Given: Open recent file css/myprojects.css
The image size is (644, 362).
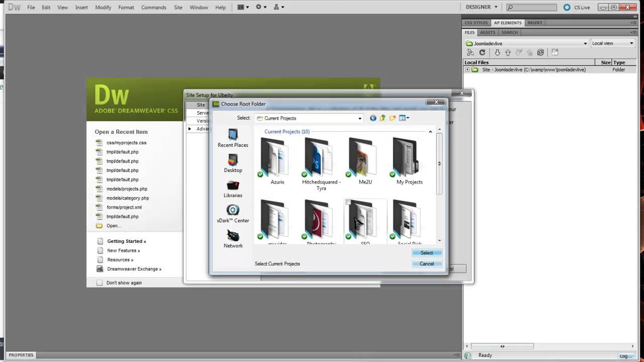Looking at the screenshot, I should [x=126, y=143].
